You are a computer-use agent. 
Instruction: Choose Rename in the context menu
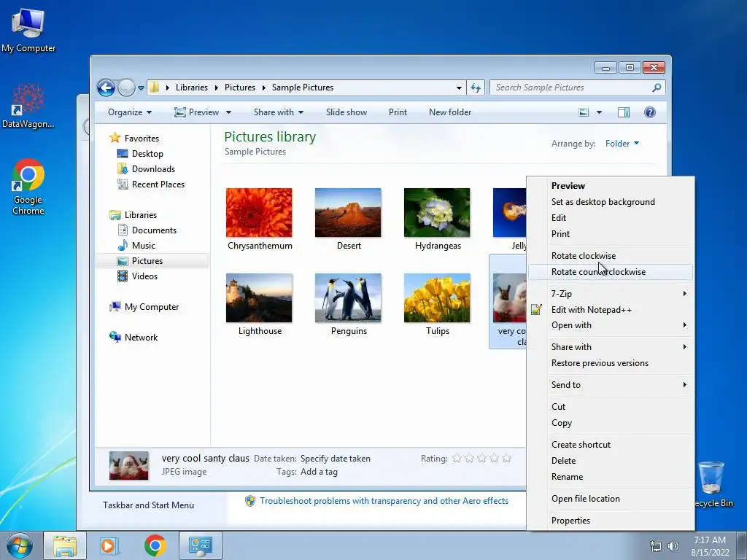tap(611, 477)
